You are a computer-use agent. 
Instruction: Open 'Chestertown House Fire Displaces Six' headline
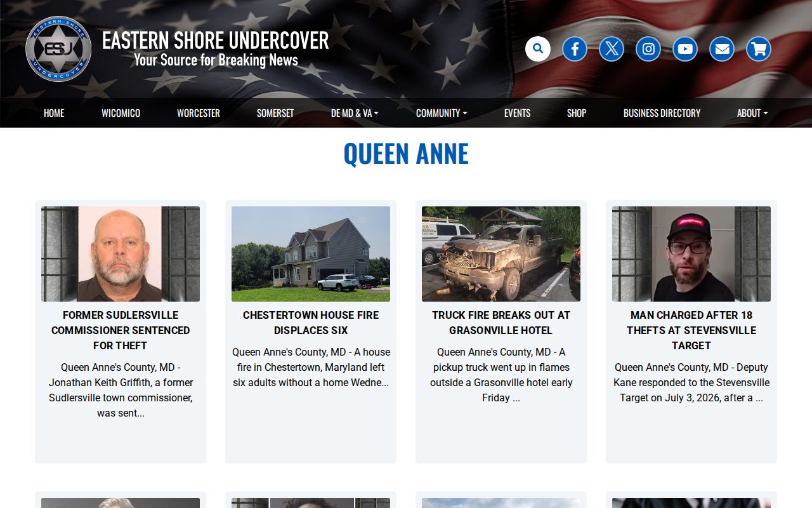pos(311,323)
